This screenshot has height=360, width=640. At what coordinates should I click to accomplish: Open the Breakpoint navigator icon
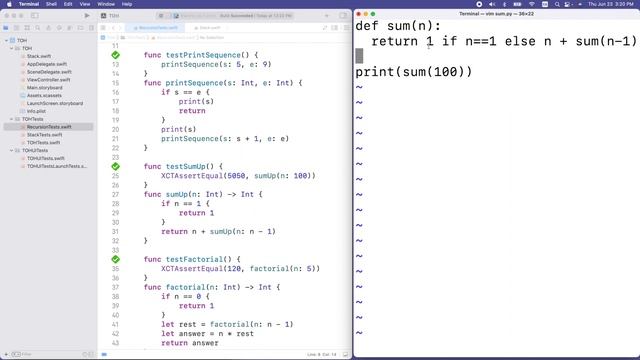click(x=80, y=28)
